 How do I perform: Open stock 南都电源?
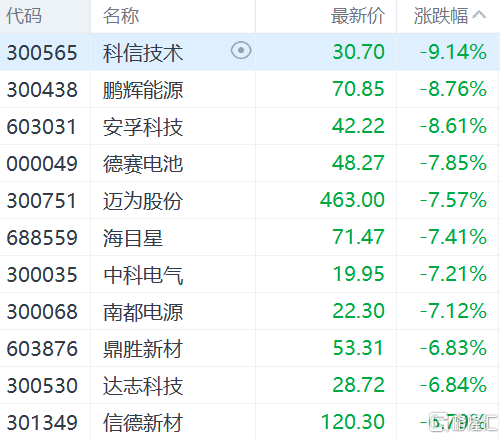pos(143,312)
